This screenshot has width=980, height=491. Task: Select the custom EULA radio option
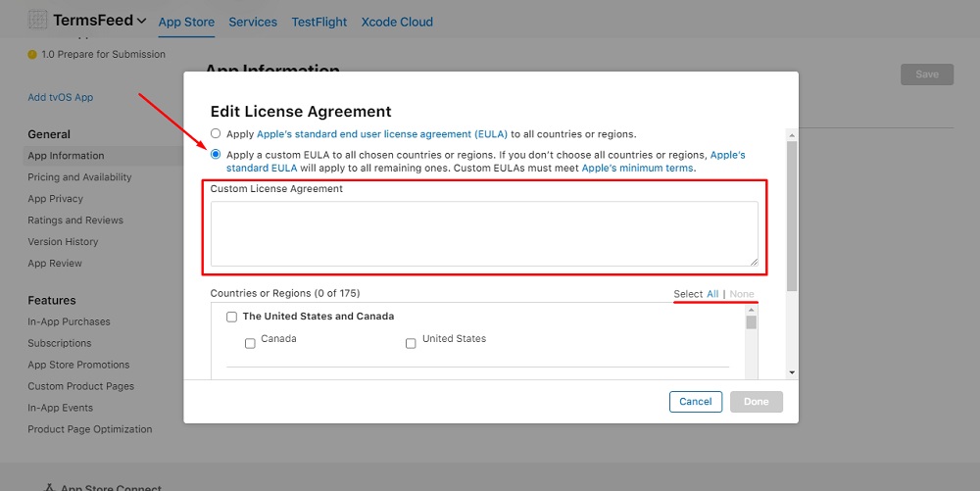[x=216, y=154]
